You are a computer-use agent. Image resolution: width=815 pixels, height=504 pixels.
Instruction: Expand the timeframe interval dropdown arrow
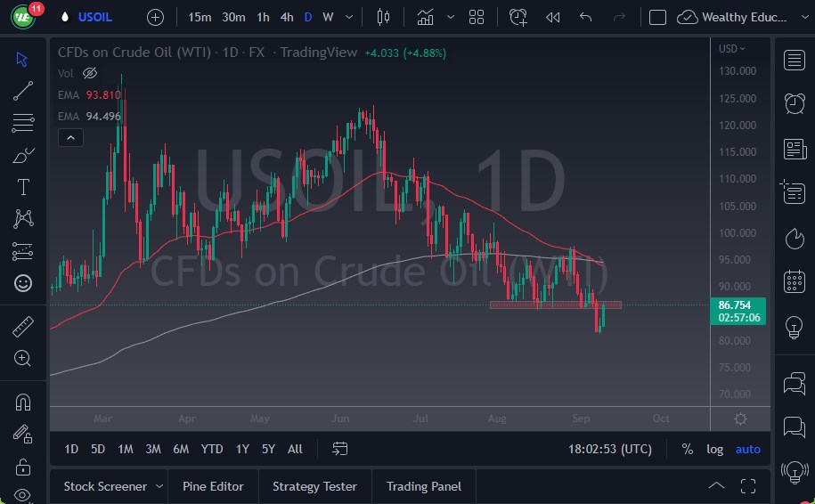(348, 17)
